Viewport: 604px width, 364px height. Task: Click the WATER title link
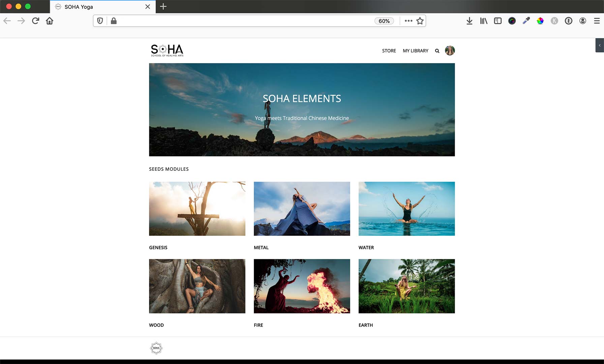pyautogui.click(x=366, y=247)
